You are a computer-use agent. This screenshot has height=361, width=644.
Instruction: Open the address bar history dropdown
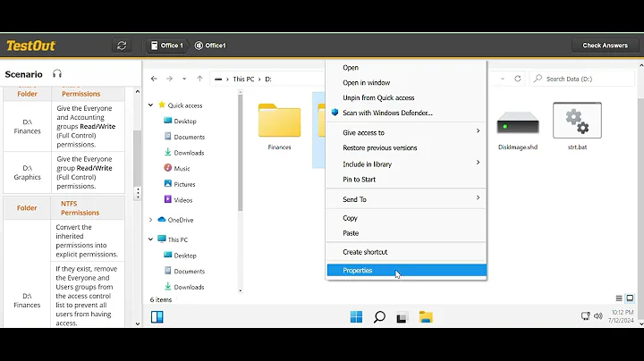(x=503, y=79)
